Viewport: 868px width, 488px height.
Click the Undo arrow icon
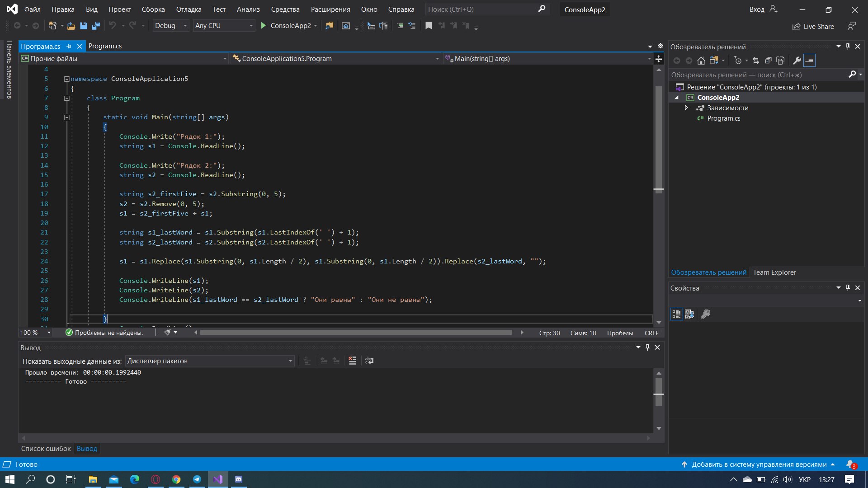pos(113,26)
